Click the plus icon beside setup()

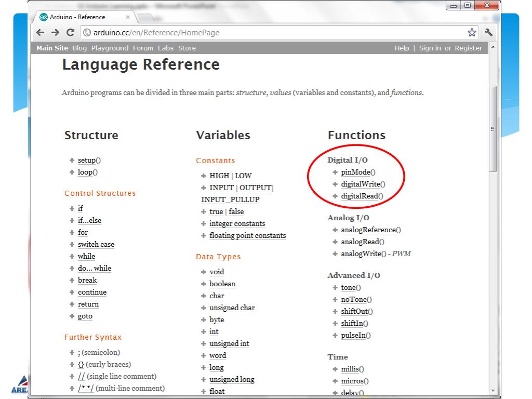[x=72, y=160]
